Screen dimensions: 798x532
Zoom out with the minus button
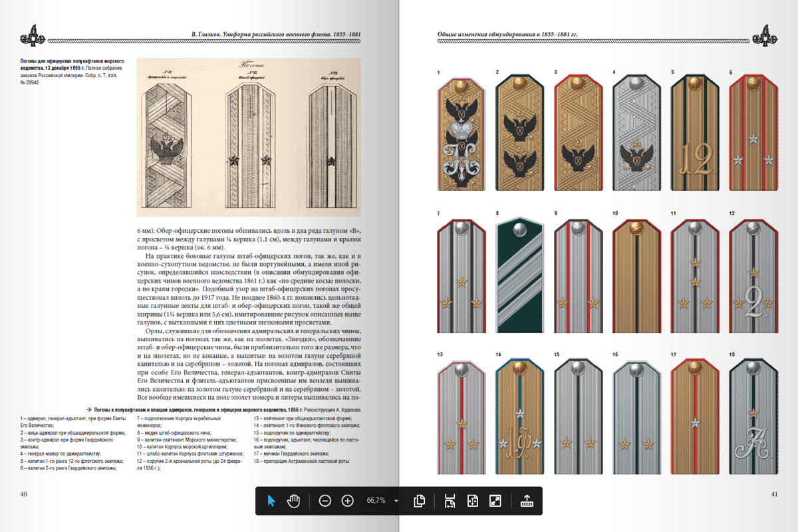325,501
